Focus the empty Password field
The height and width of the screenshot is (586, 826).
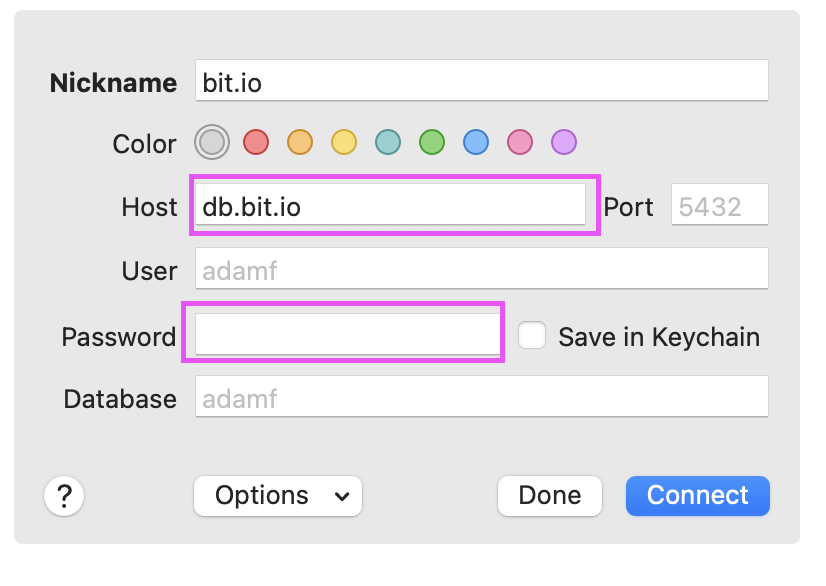click(x=346, y=334)
